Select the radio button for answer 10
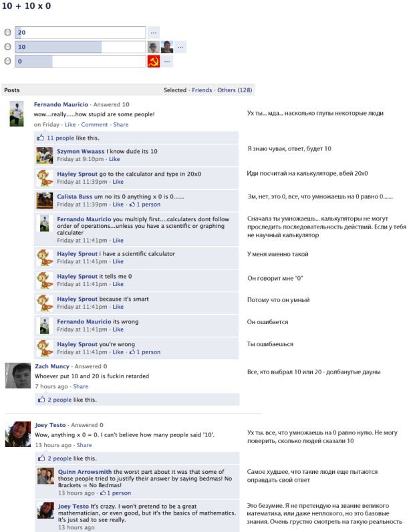Viewport: 415px width, 532px height. tap(7, 47)
